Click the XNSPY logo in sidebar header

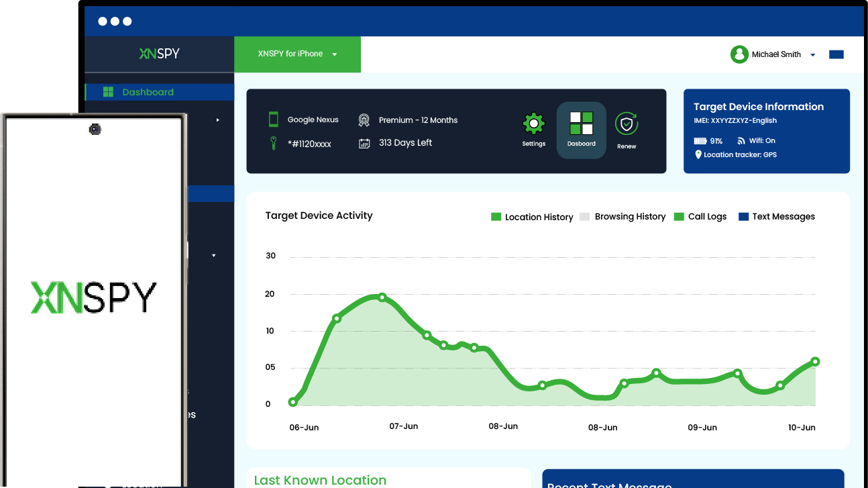coord(159,54)
